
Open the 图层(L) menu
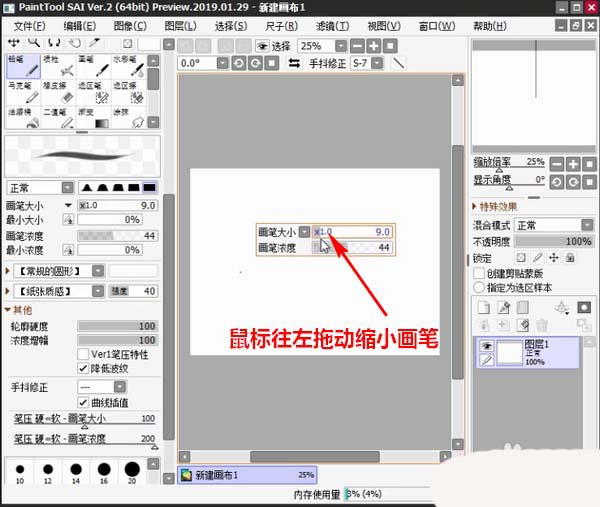coord(181,26)
